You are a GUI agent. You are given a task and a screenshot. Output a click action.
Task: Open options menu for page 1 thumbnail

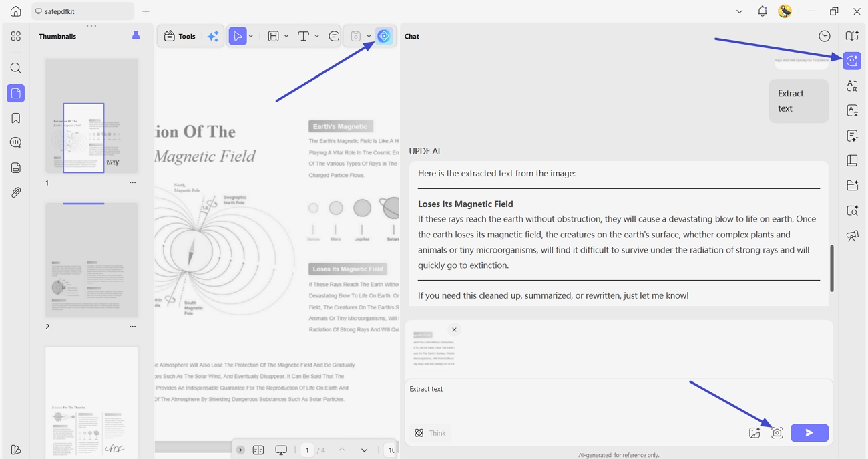(133, 182)
